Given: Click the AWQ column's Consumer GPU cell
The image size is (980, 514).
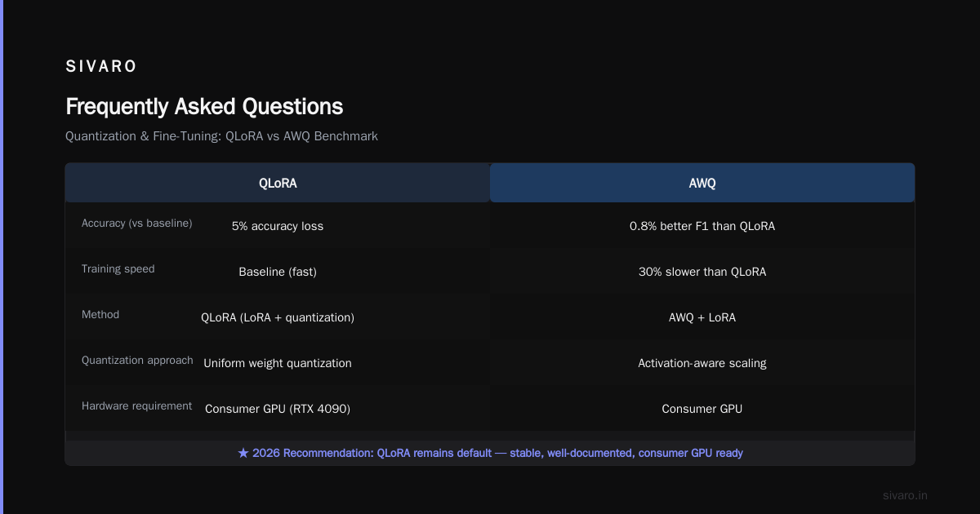Looking at the screenshot, I should click(702, 409).
